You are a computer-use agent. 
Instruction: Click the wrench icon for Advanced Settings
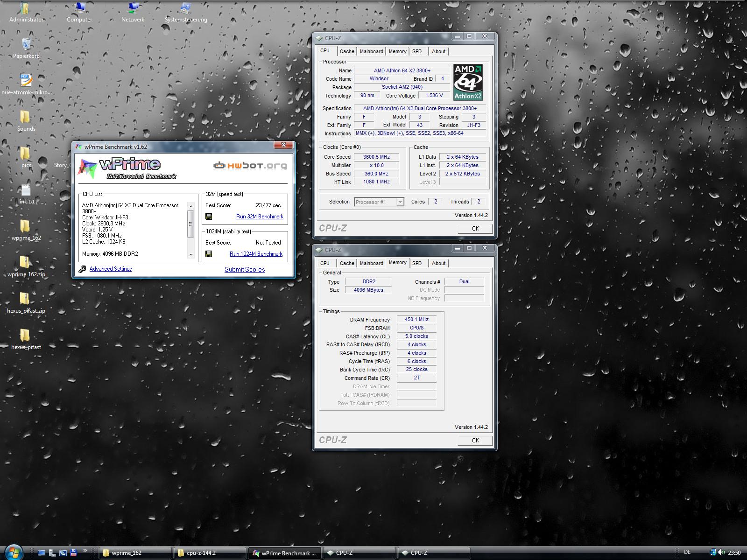tap(83, 269)
